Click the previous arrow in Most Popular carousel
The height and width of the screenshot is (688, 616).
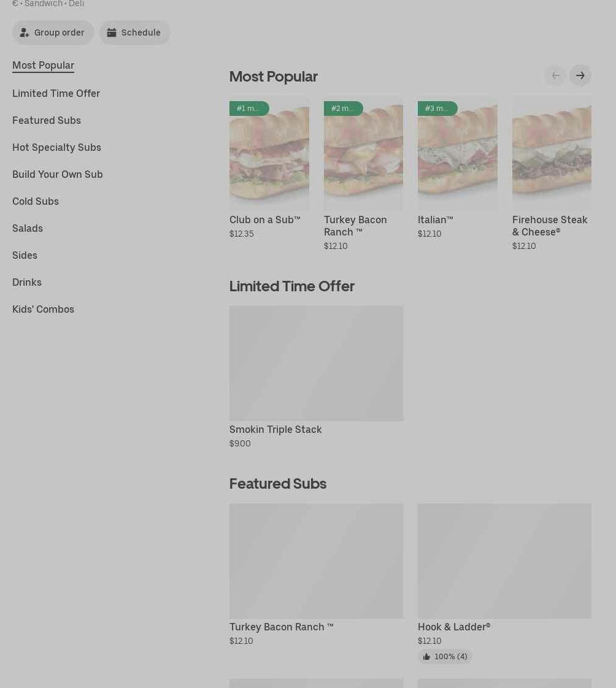(x=555, y=75)
